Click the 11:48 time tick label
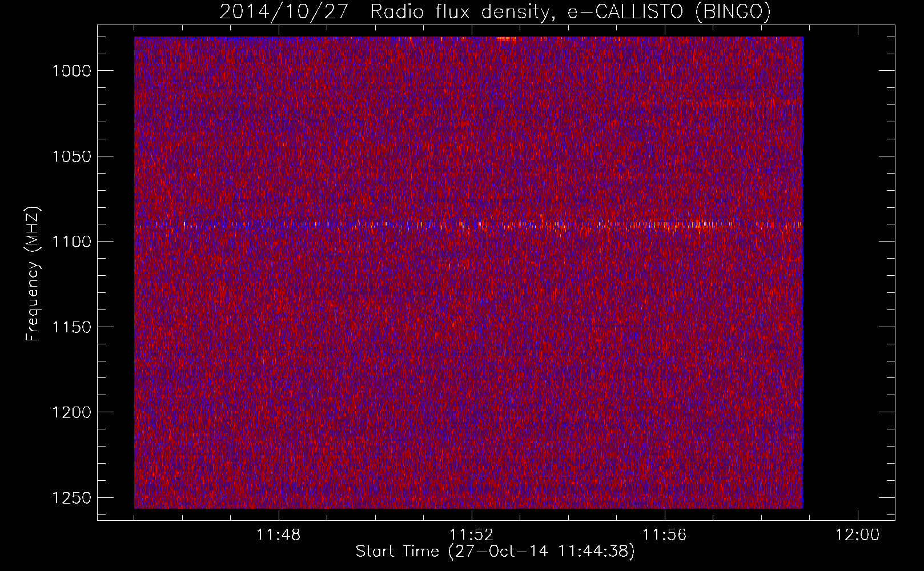The height and width of the screenshot is (571, 924). click(279, 535)
